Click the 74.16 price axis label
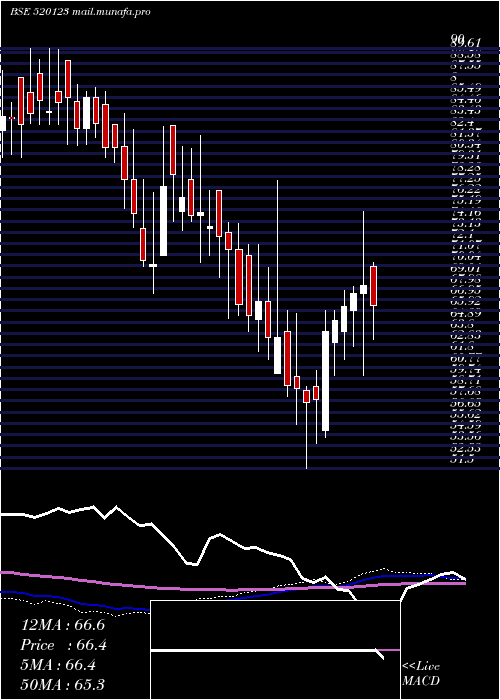This screenshot has height=700, width=500. pos(465,213)
